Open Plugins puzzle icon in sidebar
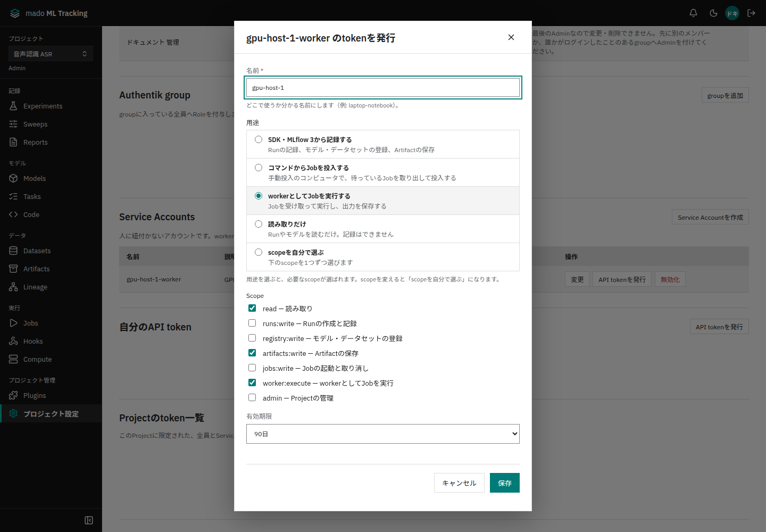Screen dimensions: 766x532 click(13, 395)
